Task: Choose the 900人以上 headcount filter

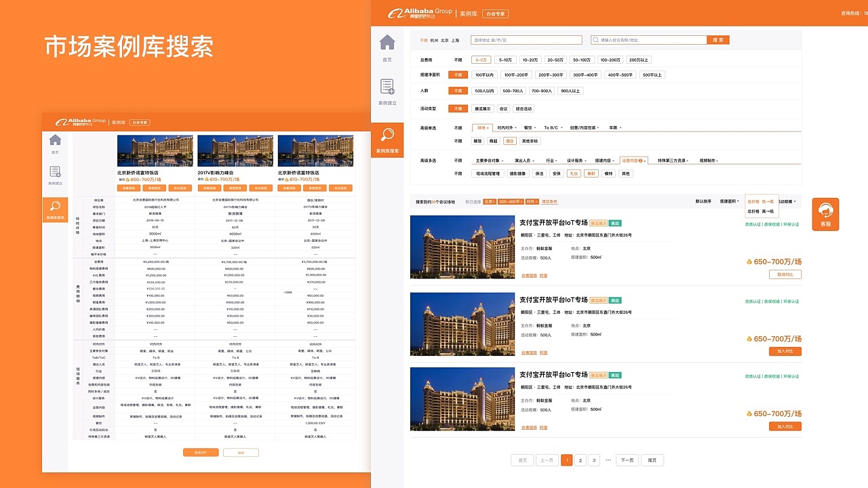Action: (570, 91)
